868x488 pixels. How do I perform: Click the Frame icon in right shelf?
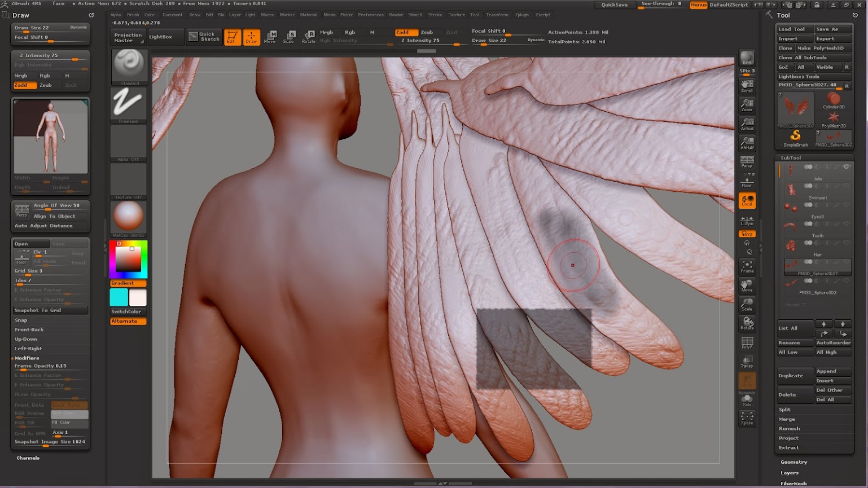coord(747,267)
